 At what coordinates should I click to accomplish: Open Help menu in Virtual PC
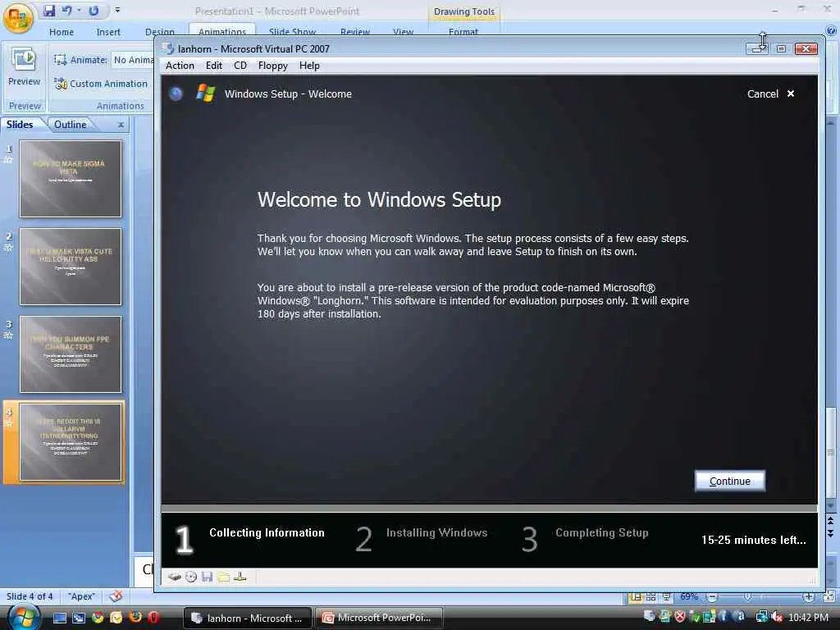(309, 66)
